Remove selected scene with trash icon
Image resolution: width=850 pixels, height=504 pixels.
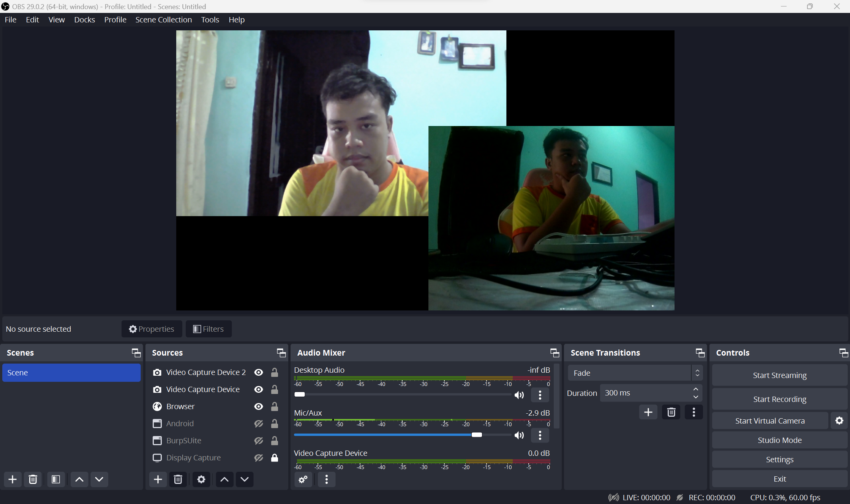pyautogui.click(x=33, y=479)
